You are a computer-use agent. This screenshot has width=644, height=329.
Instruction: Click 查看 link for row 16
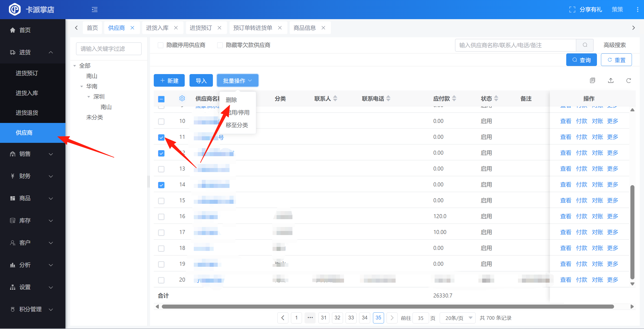tap(565, 216)
